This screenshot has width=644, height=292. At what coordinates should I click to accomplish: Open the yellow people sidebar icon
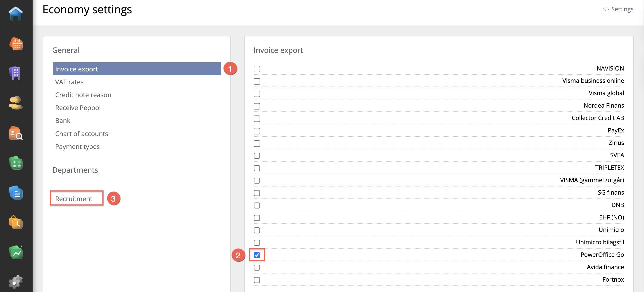click(x=15, y=103)
